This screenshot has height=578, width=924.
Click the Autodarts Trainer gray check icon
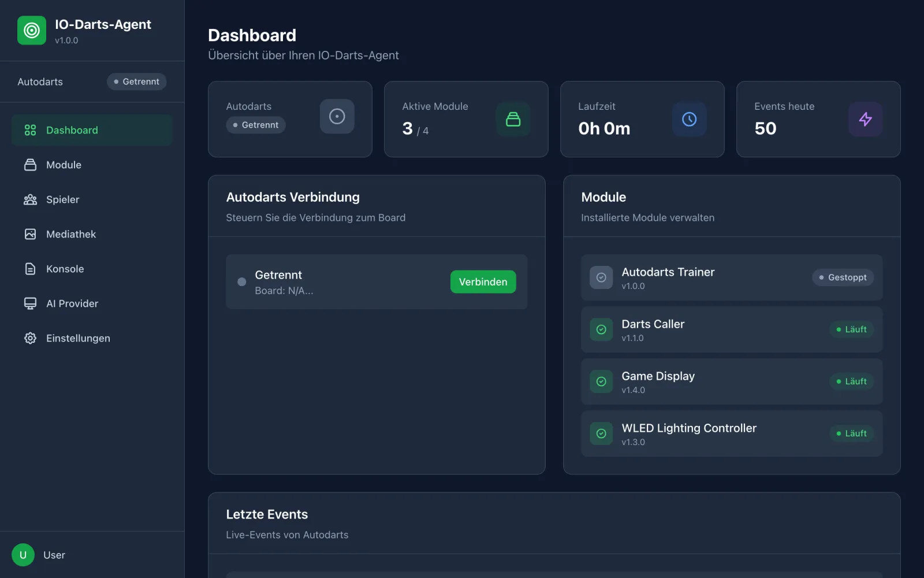click(x=601, y=277)
